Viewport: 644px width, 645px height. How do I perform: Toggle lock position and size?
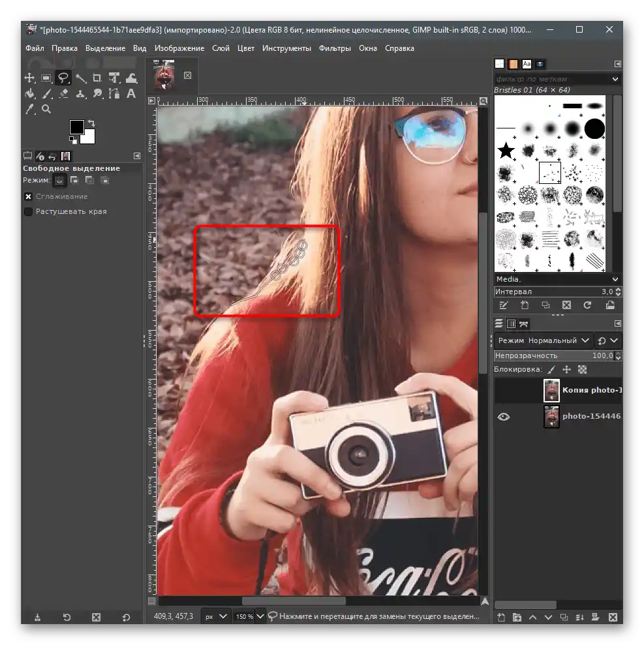coord(566,369)
